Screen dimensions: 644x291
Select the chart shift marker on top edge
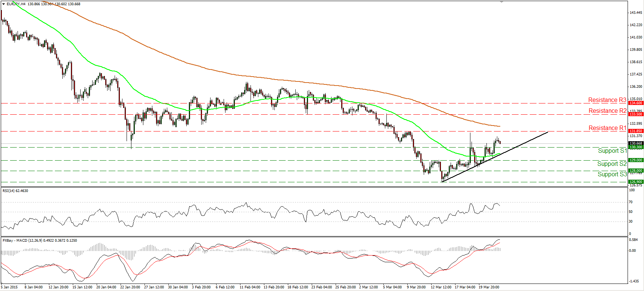tap(502, 2)
